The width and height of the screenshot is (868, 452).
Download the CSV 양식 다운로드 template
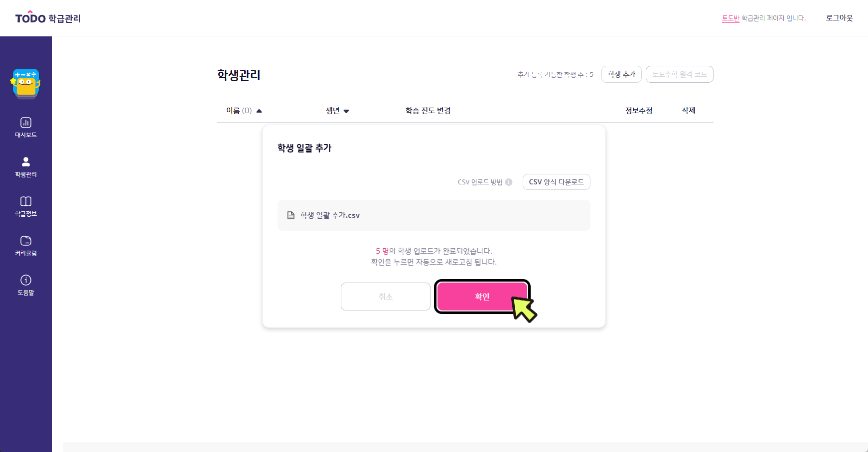coord(557,182)
